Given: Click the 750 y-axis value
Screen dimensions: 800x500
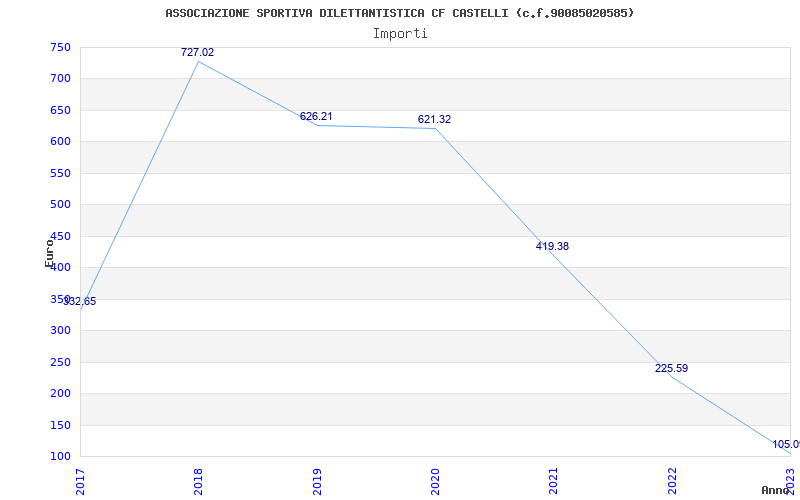Looking at the screenshot, I should point(60,47).
